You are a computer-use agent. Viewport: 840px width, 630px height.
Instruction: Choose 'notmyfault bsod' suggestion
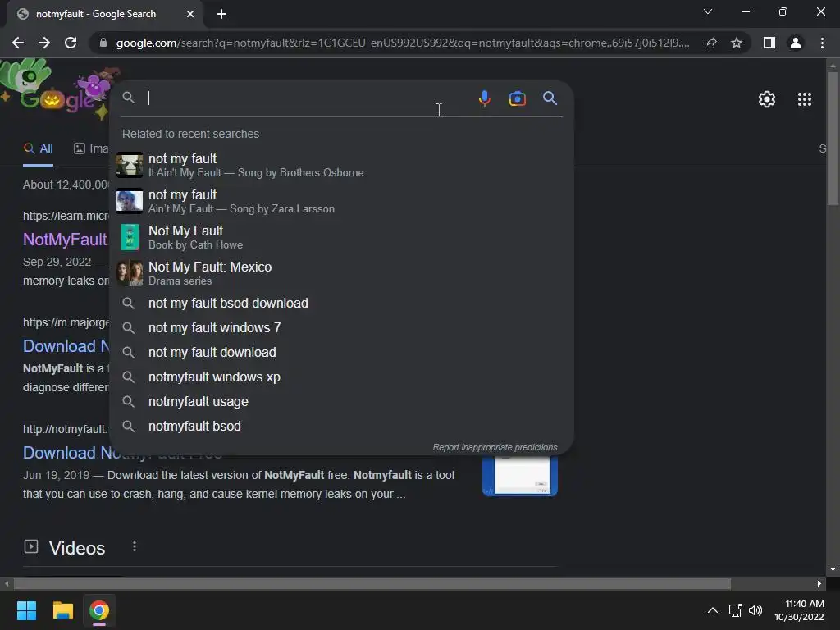[x=341, y=427]
